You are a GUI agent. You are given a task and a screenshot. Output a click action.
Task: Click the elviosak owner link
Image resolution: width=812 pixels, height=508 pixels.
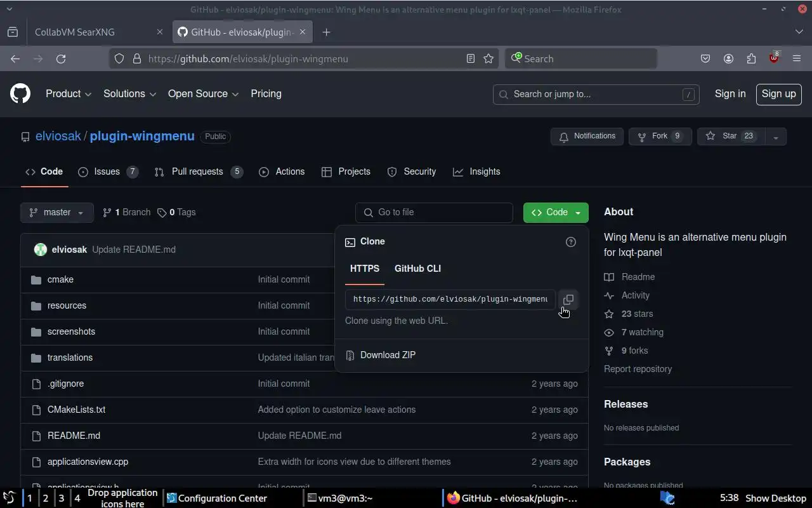pos(58,136)
